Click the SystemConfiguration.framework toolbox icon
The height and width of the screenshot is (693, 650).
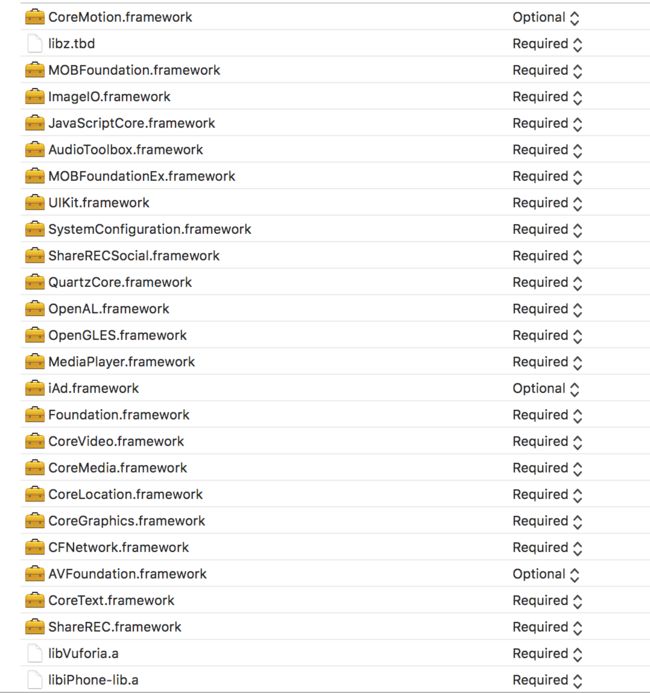(35, 229)
